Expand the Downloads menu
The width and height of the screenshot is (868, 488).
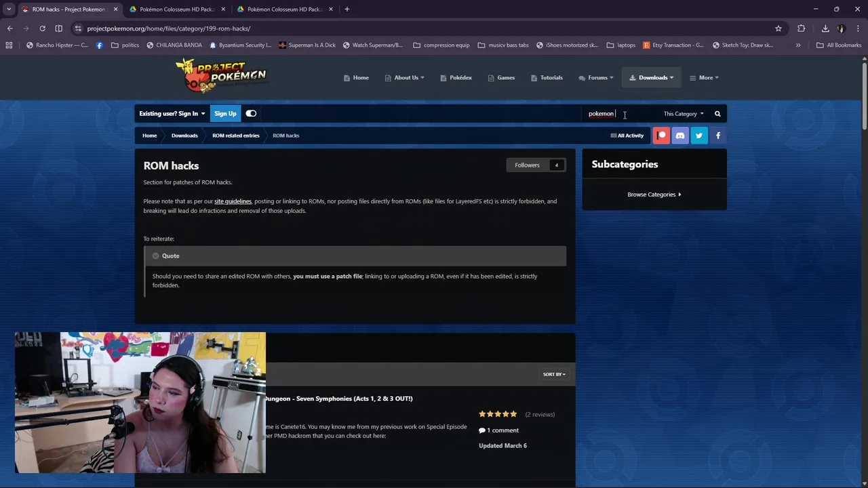tap(651, 78)
